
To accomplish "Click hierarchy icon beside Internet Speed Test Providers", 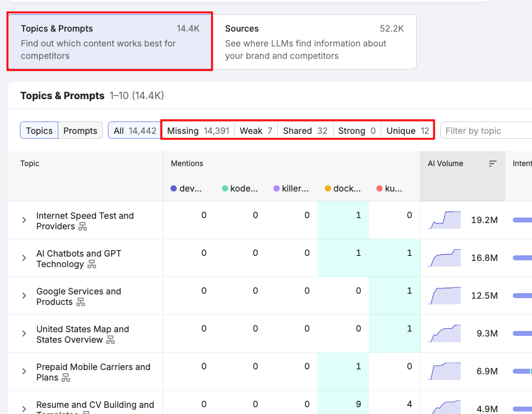I will (x=82, y=226).
